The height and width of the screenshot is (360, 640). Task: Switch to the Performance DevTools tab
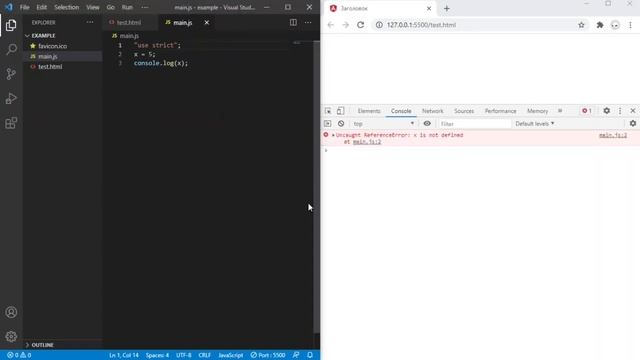(500, 111)
